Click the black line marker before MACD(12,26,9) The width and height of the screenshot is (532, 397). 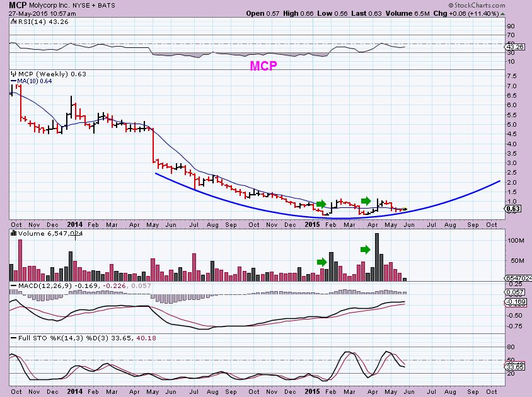coord(14,285)
